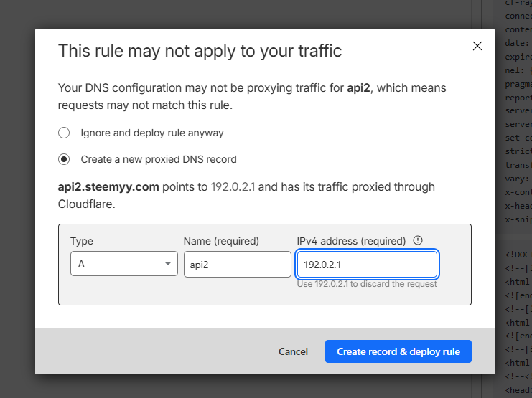Click the 'Name (required)' field label
Viewport: 532px width, 398px height.
[x=221, y=241]
